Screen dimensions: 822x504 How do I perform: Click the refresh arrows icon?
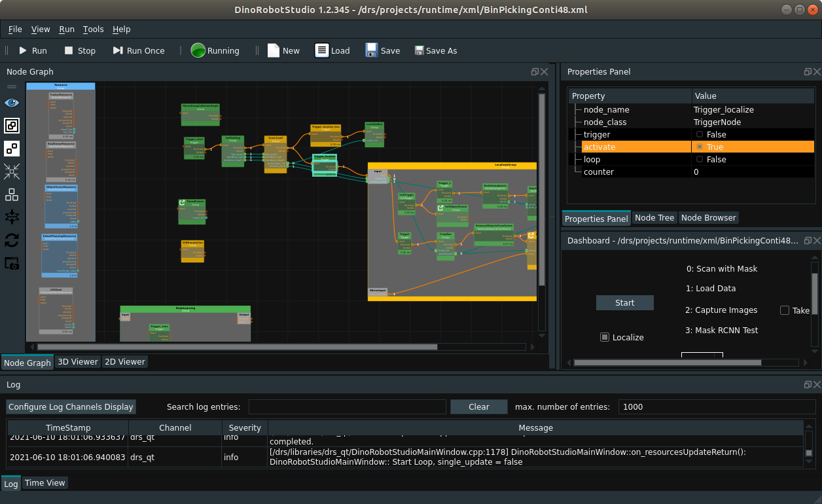pos(12,240)
